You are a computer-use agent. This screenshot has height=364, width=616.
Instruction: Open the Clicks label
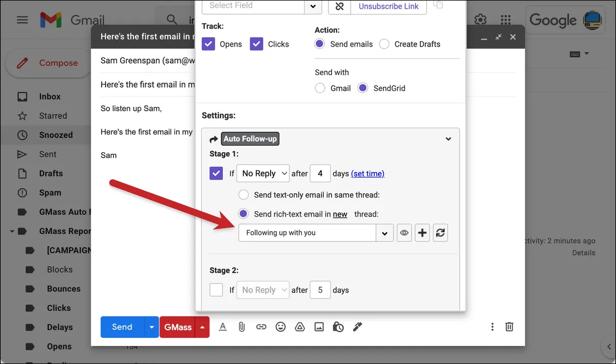[x=59, y=308]
